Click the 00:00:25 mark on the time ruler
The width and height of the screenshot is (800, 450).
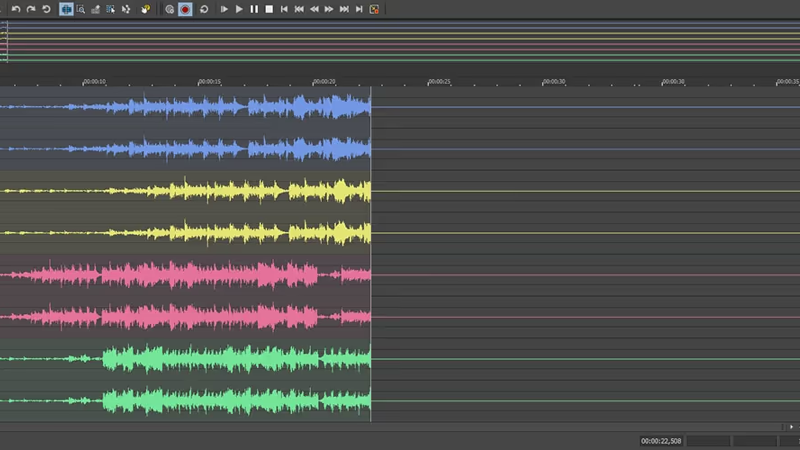tap(439, 82)
